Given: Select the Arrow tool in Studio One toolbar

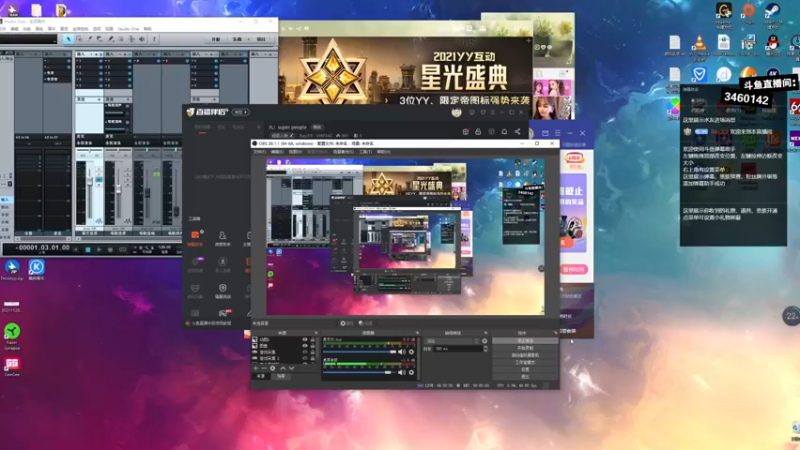Looking at the screenshot, I should click(68, 39).
